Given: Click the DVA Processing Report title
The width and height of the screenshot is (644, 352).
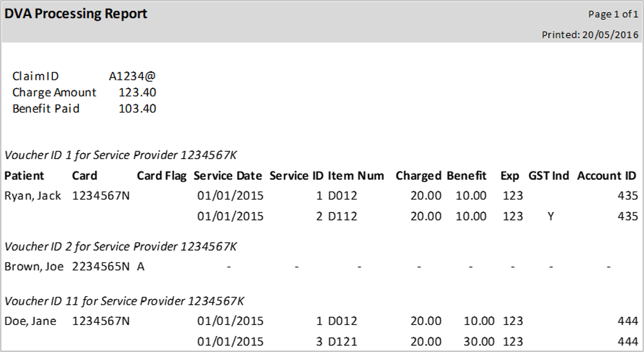Looking at the screenshot, I should pyautogui.click(x=76, y=14).
